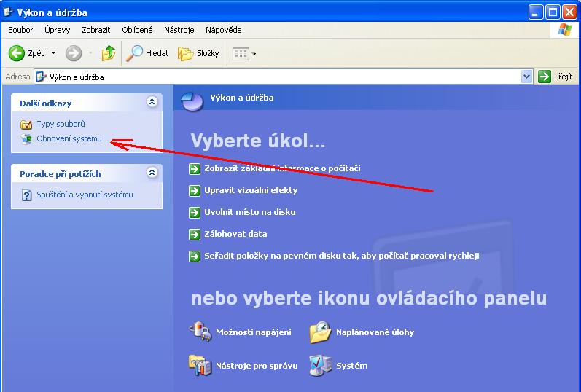Minimize the Výkon a údržba window
This screenshot has width=581, height=392.
point(535,12)
